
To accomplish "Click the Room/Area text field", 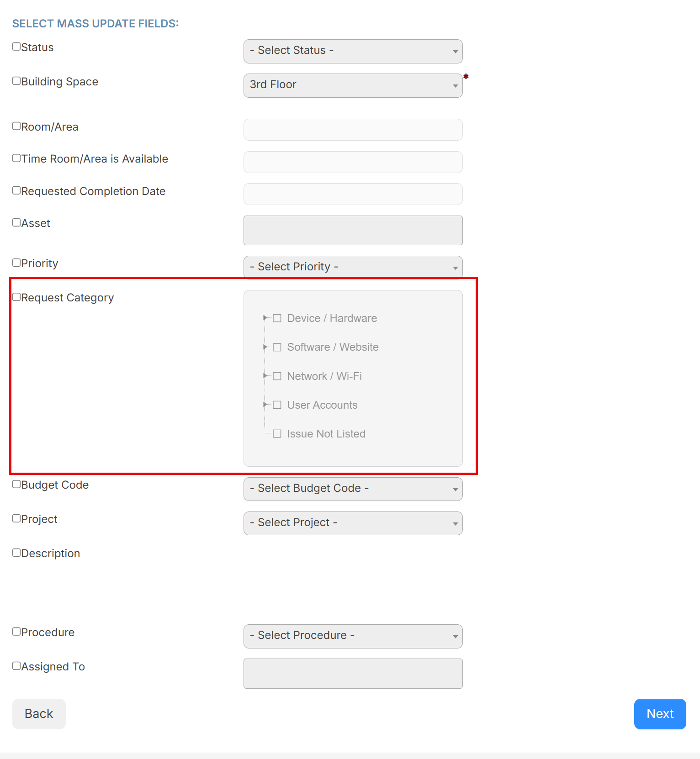I will [x=353, y=130].
